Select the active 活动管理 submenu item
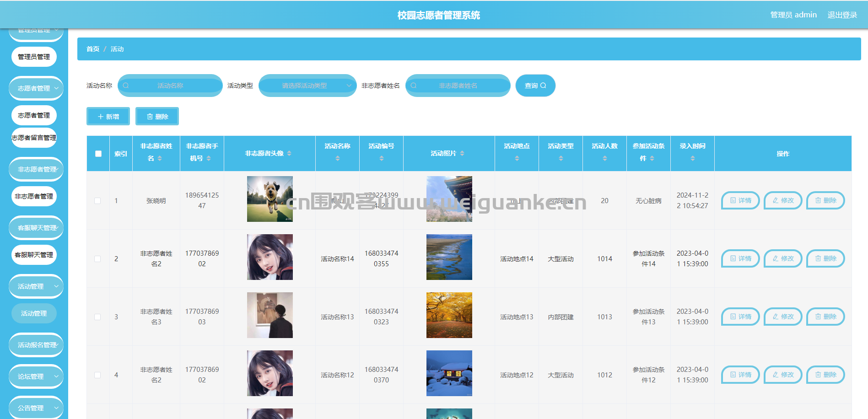Screen dimensions: 868x419 (x=34, y=313)
